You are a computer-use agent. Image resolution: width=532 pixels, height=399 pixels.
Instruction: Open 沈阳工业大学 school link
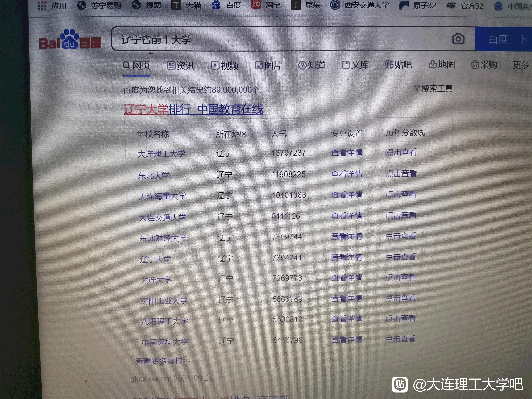164,301
